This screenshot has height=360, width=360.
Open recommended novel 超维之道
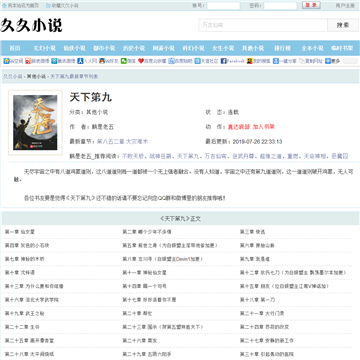point(270,156)
